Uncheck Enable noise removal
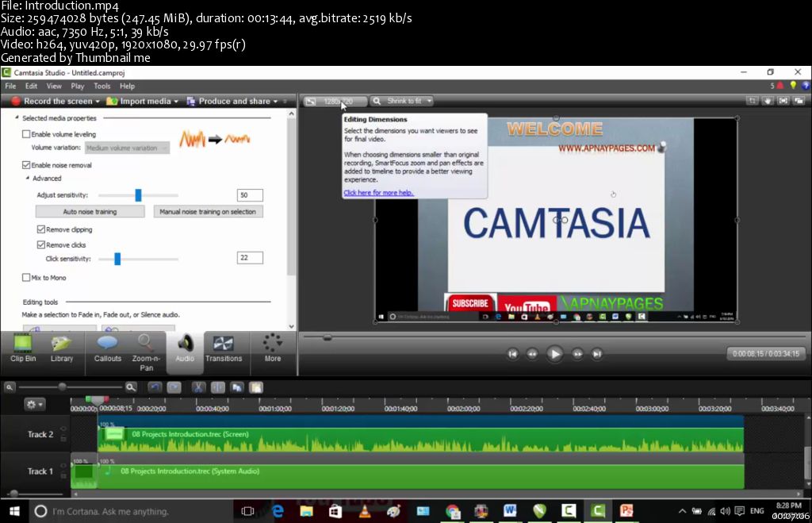This screenshot has height=523, width=812. [26, 165]
